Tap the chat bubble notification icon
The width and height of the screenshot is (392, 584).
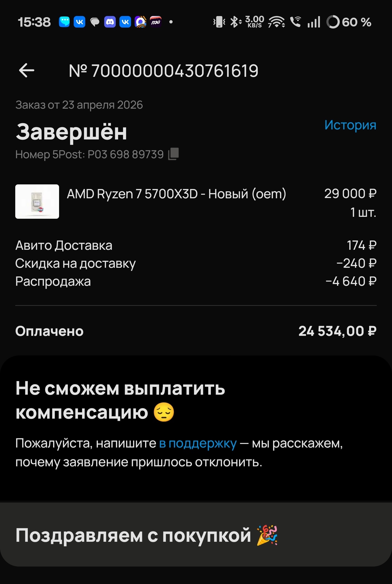[x=95, y=22]
